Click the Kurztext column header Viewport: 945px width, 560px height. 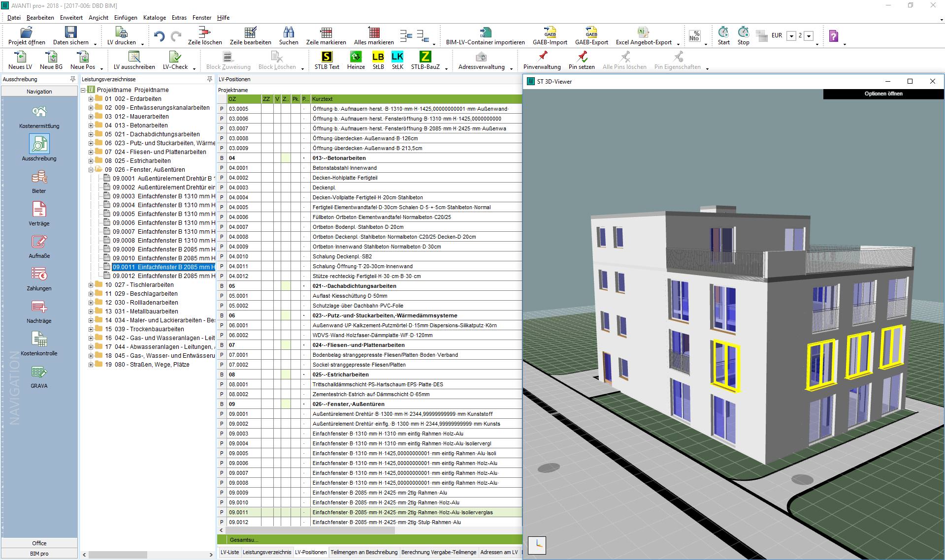pos(416,99)
